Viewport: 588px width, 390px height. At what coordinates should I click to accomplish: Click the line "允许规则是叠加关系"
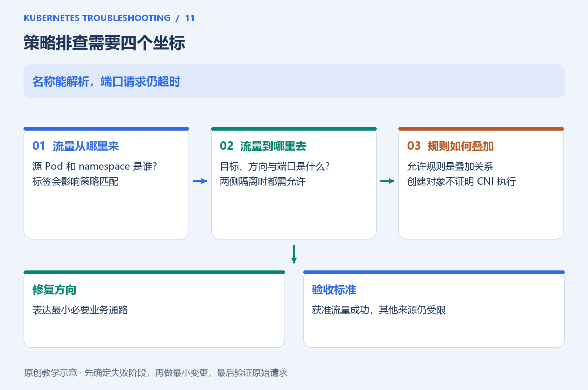450,166
